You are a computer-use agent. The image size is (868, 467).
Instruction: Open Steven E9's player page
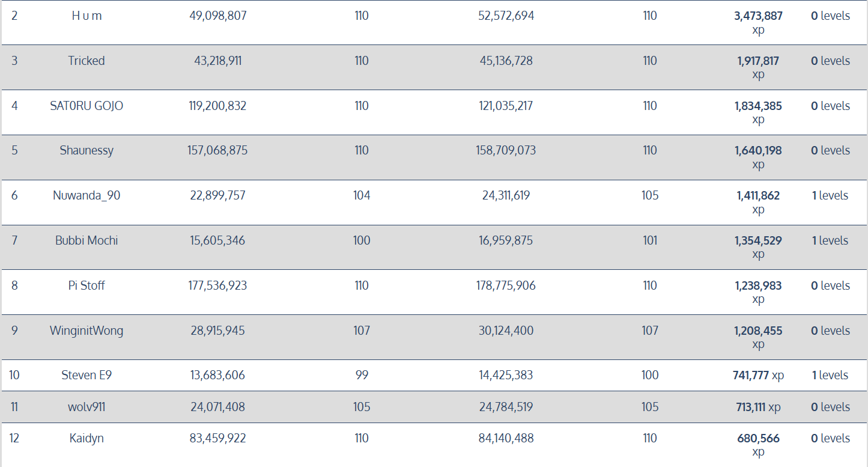point(86,375)
